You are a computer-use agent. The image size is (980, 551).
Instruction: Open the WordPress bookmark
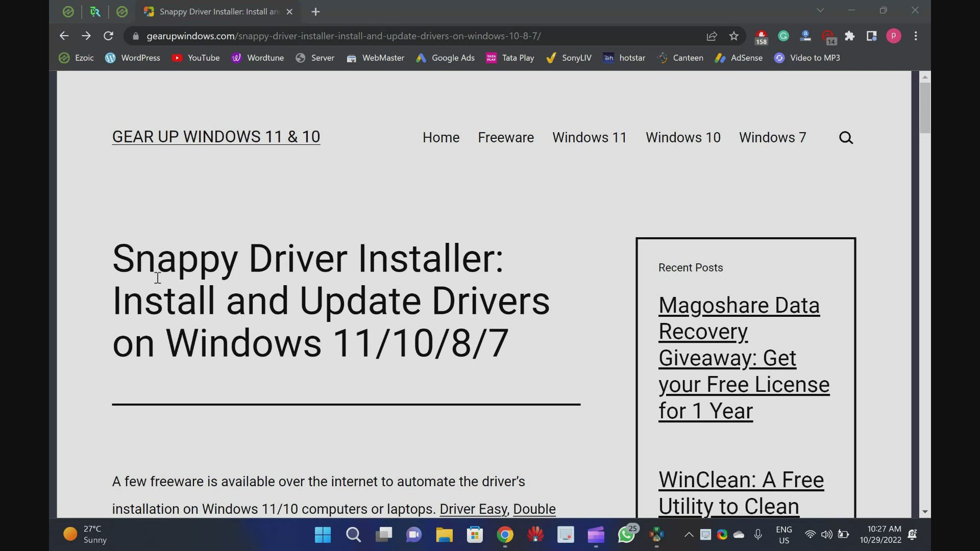pos(133,58)
